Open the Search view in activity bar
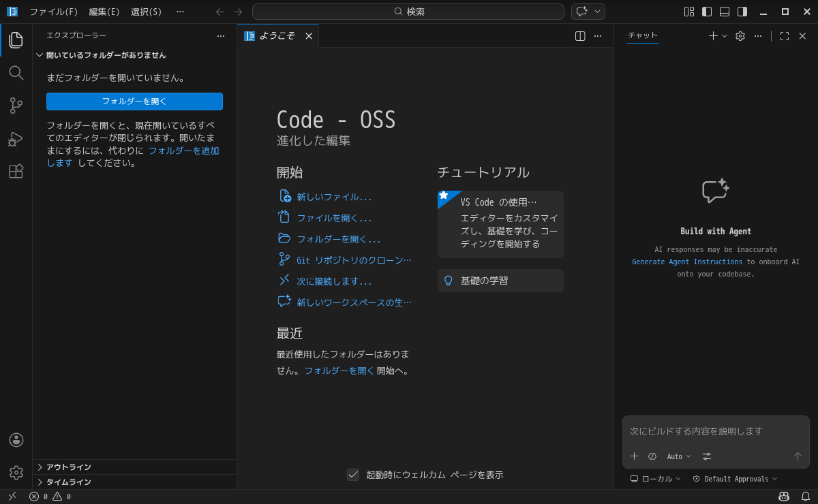The height and width of the screenshot is (504, 818). [16, 73]
